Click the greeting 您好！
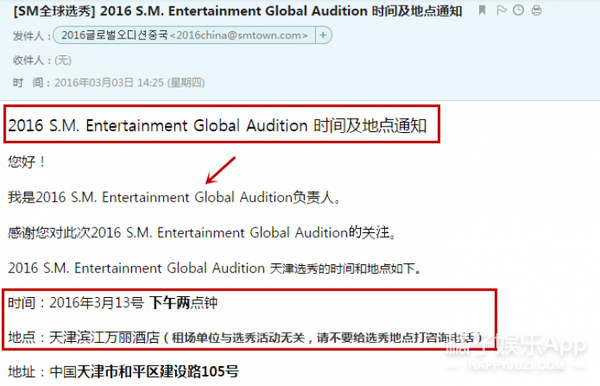The image size is (600, 386). coord(27,162)
